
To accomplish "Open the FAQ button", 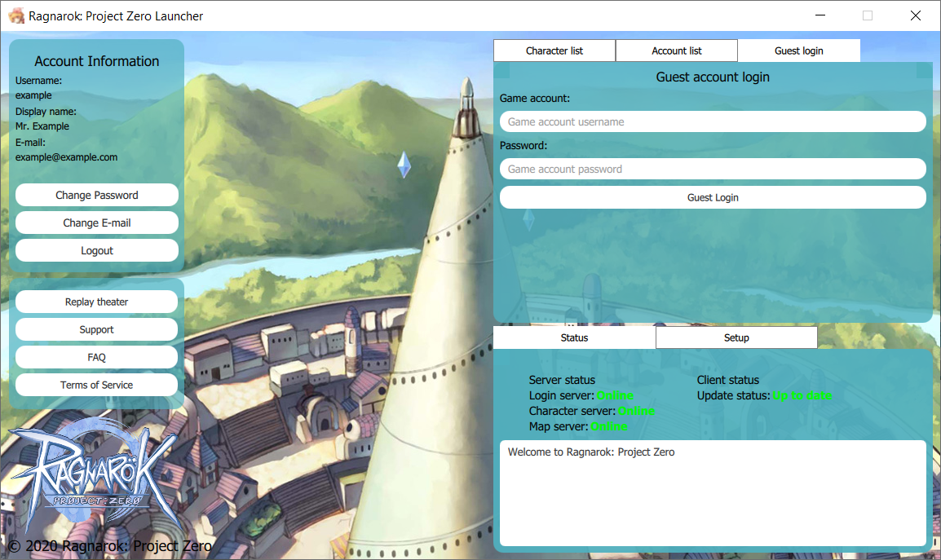I will pyautogui.click(x=96, y=356).
